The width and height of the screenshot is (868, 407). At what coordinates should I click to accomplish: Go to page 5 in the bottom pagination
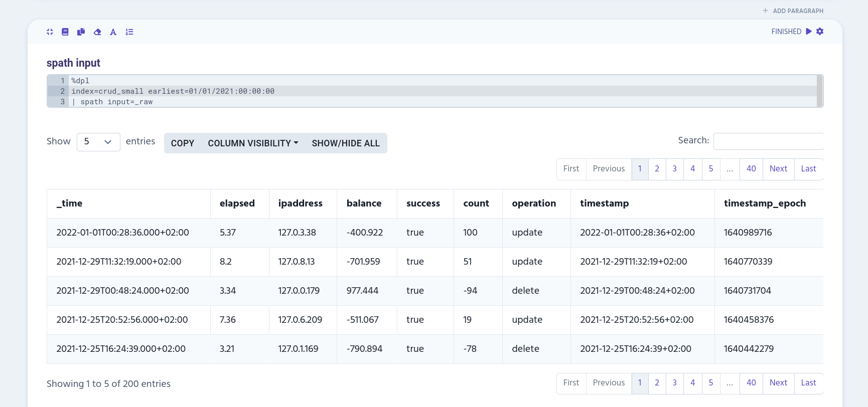tap(711, 383)
